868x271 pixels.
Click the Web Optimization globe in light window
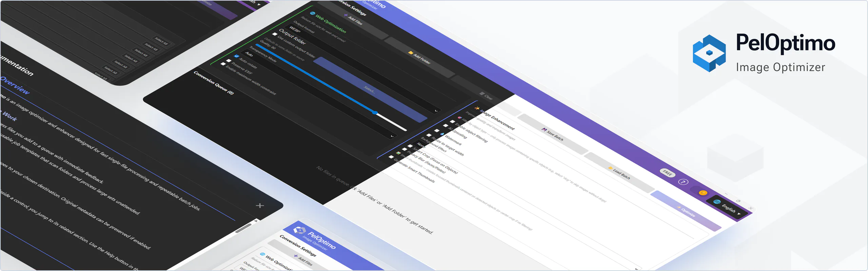pos(262,254)
